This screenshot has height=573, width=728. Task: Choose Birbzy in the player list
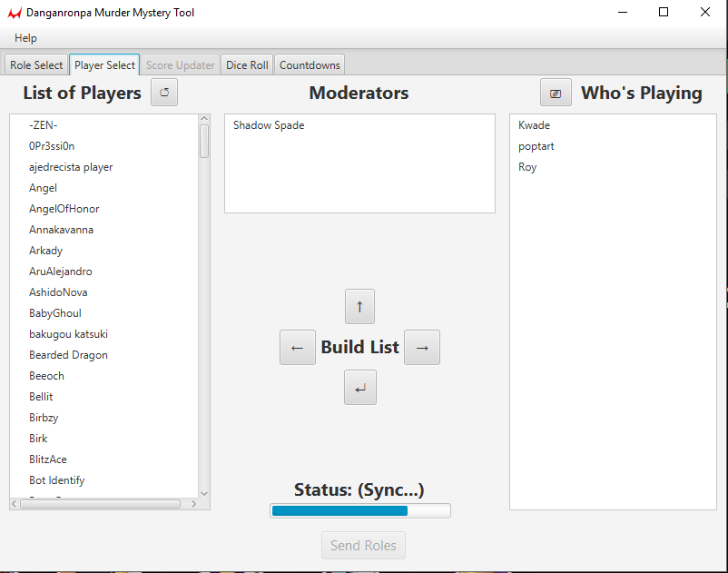point(104,418)
